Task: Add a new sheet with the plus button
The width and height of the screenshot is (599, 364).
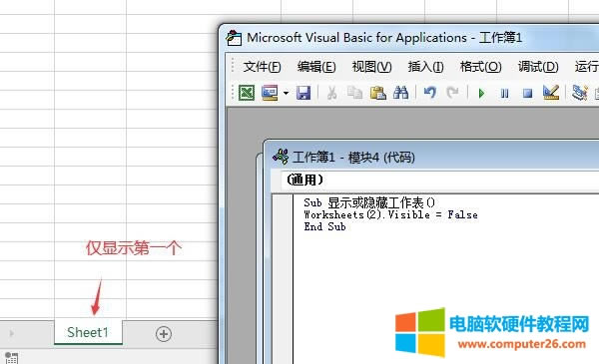Action: click(164, 334)
